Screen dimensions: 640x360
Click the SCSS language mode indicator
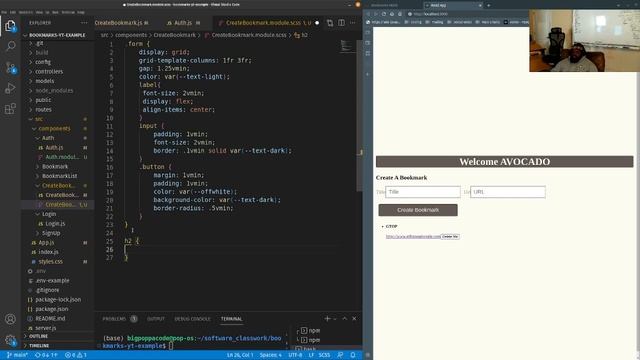(324, 355)
